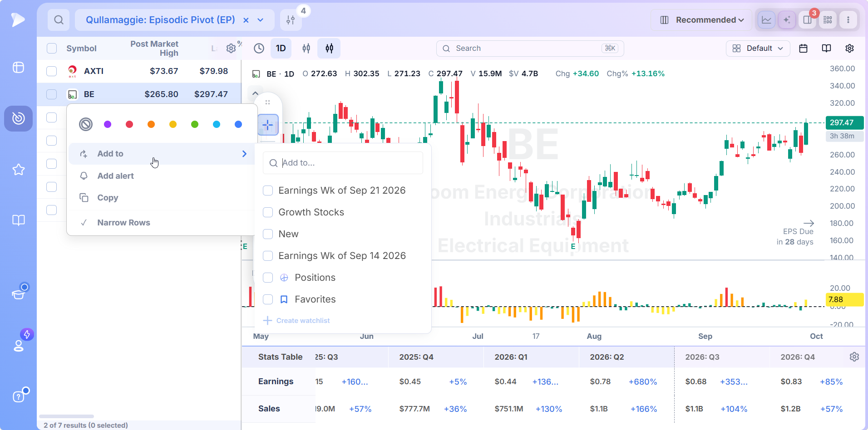Click the Add to... search field
The image size is (868, 430).
[x=343, y=163]
